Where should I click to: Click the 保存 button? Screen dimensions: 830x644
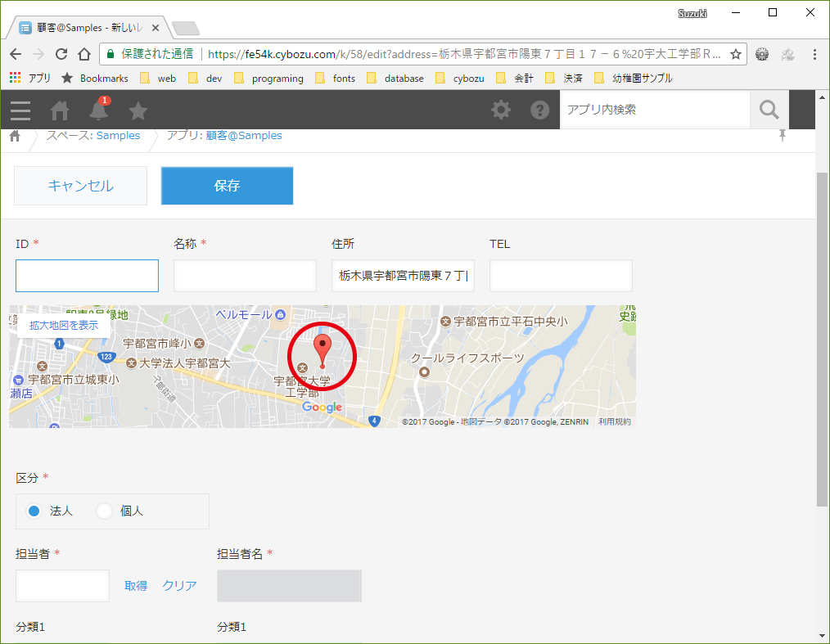(227, 186)
